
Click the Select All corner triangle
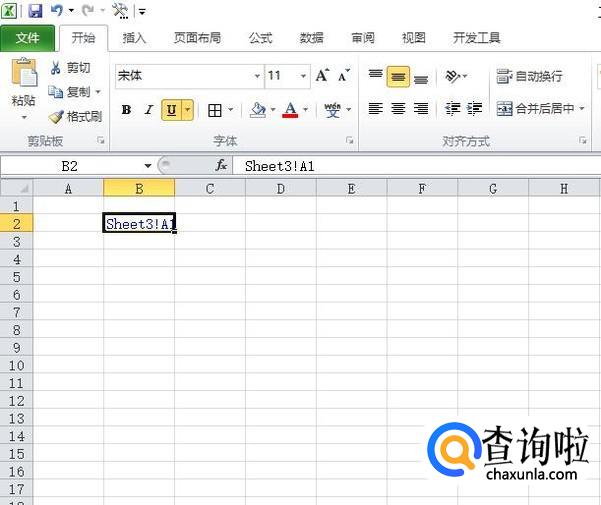tap(17, 188)
